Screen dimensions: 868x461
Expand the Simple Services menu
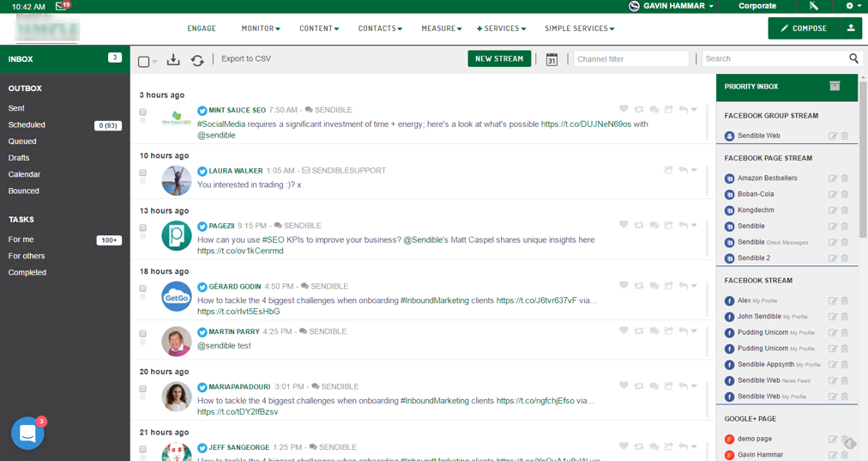(x=579, y=28)
